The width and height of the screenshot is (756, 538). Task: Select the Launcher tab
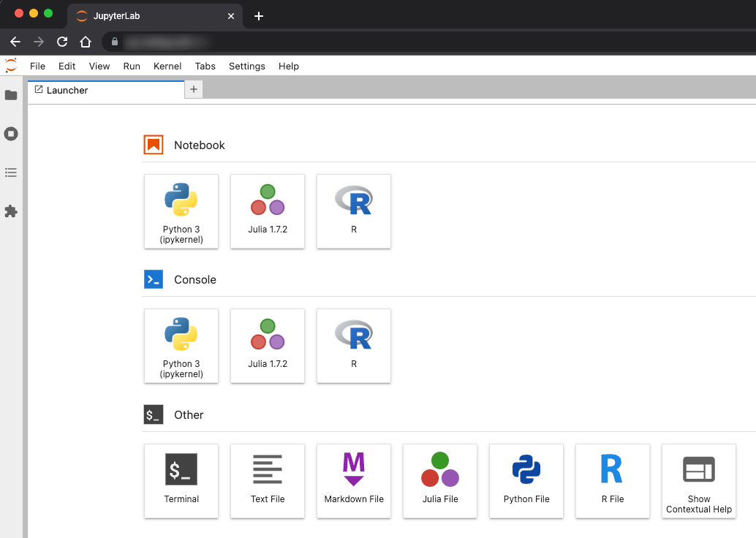click(106, 90)
